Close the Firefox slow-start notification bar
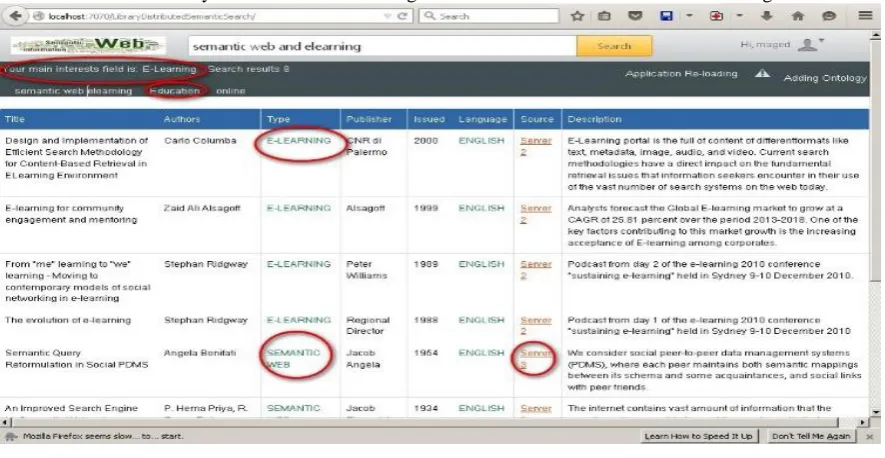Viewport: 885px width, 458px height. coord(870,437)
